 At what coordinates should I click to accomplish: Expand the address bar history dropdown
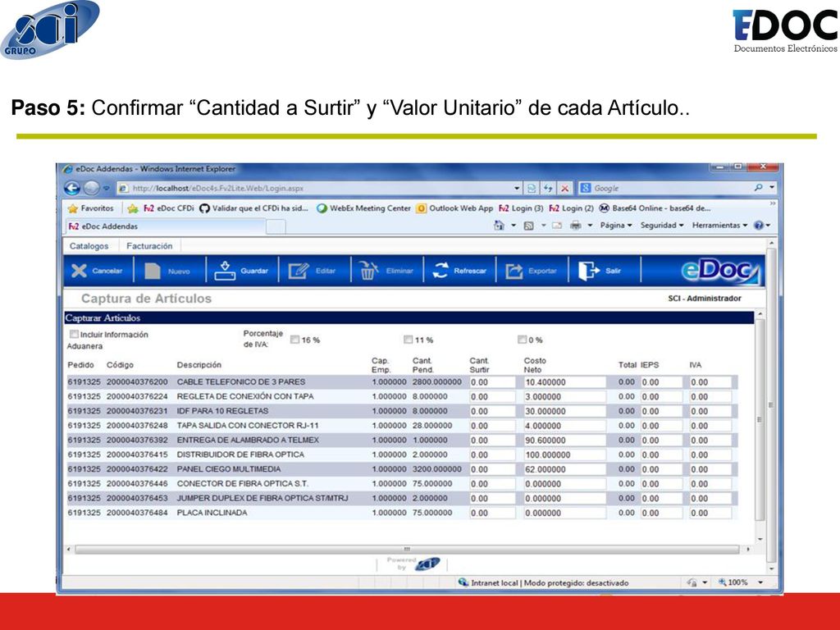(517, 188)
